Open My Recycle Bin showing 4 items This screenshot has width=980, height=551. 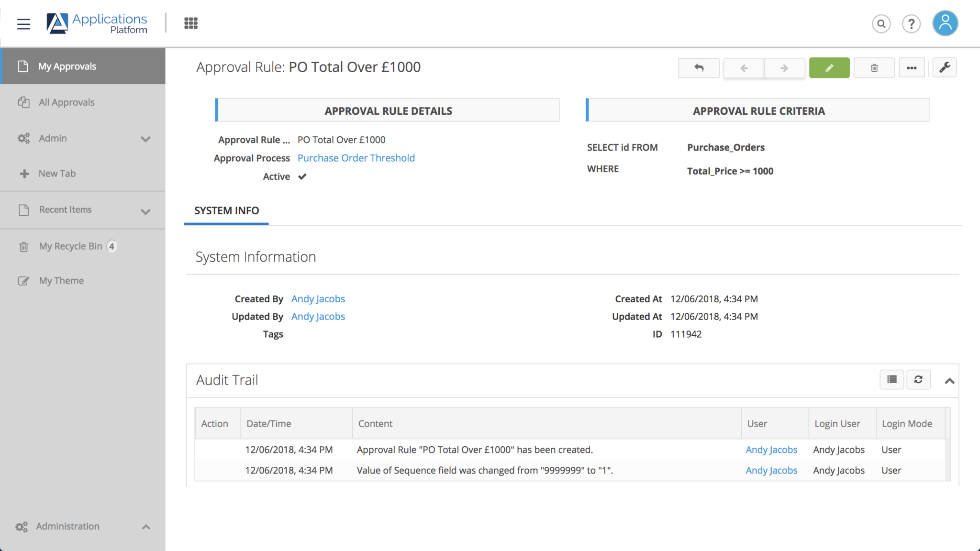70,246
